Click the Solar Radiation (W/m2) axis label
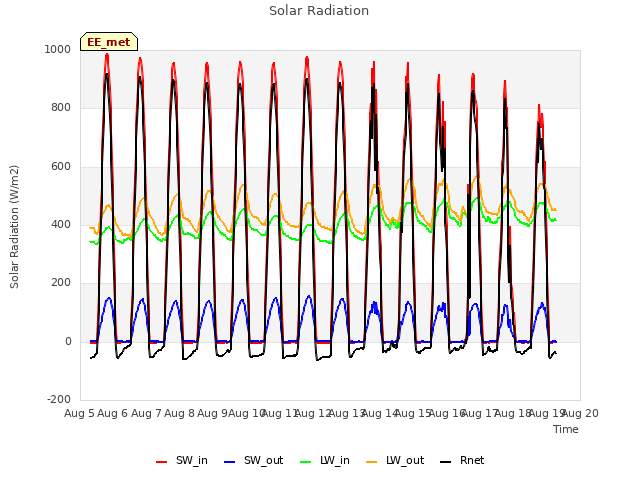640x480 pixels. pyautogui.click(x=14, y=227)
